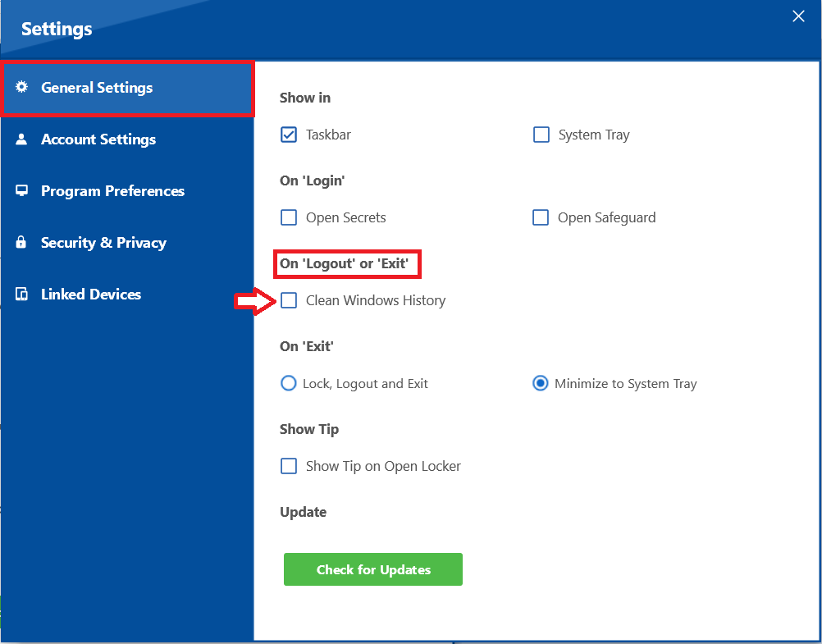Enable Show Tip on Open Locker
Viewport: 822px width, 644px height.
[289, 466]
